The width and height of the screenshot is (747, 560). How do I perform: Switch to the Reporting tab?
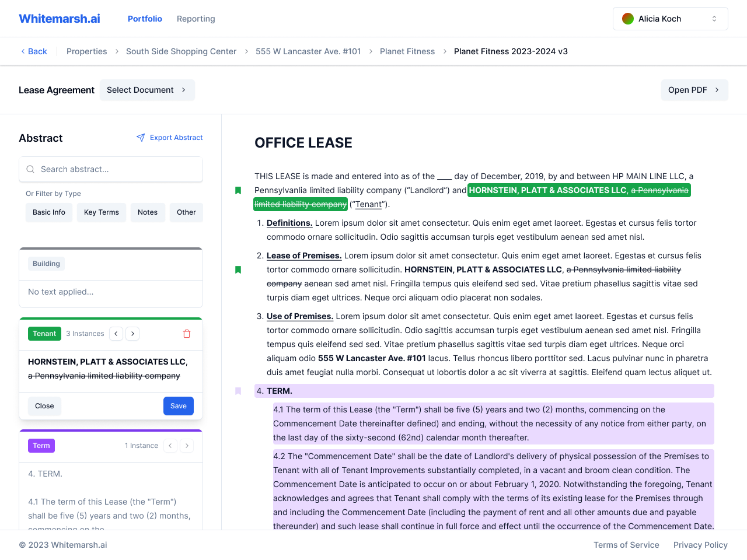pos(196,19)
